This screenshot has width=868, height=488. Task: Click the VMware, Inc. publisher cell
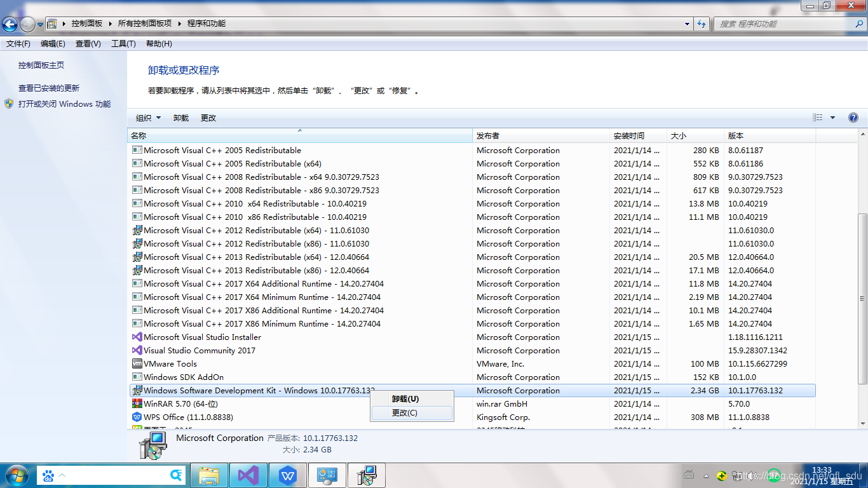tap(501, 363)
